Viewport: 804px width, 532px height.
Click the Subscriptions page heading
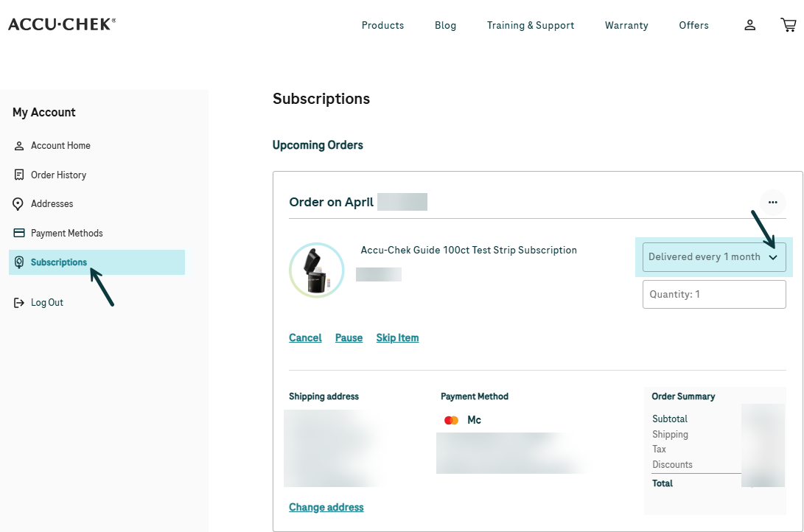[321, 99]
